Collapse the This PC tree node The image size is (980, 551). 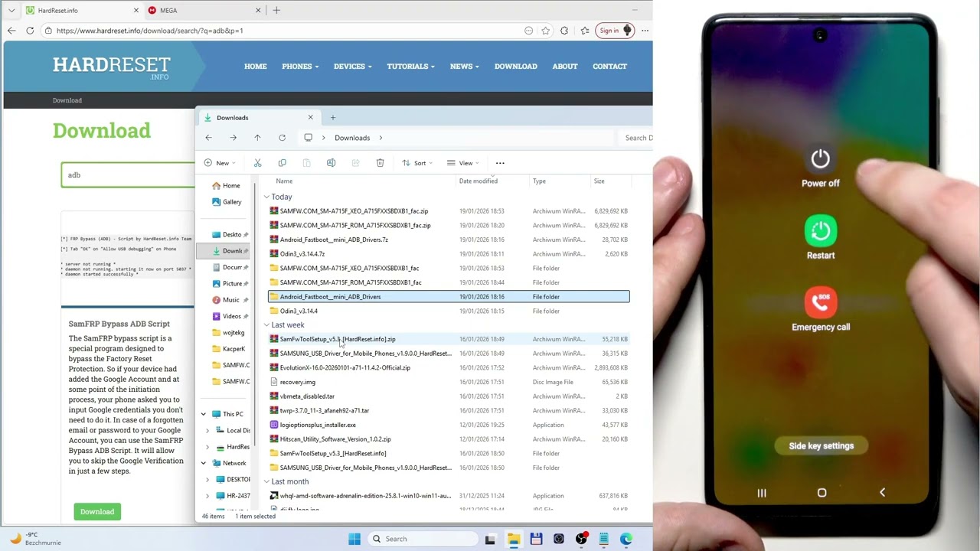tap(204, 414)
